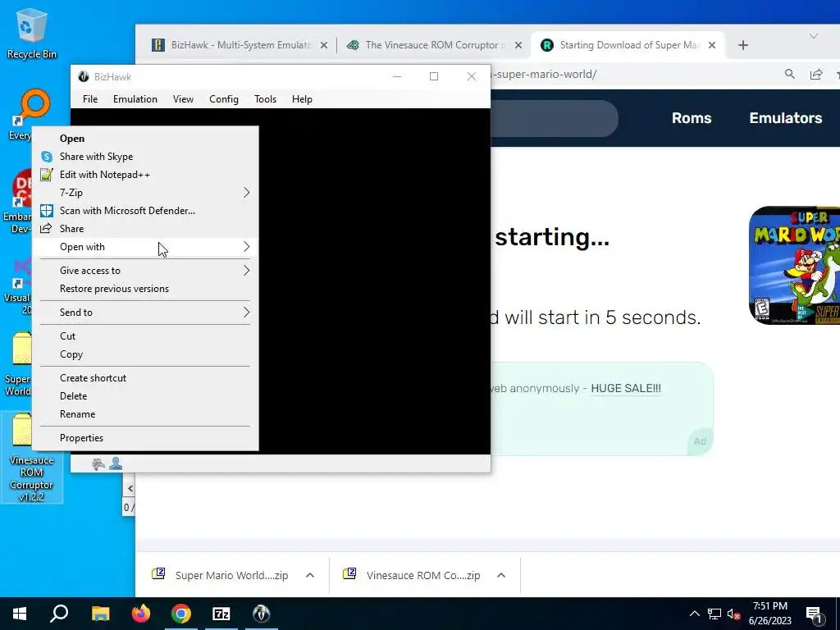Click Chrome's share page icon

point(816,74)
